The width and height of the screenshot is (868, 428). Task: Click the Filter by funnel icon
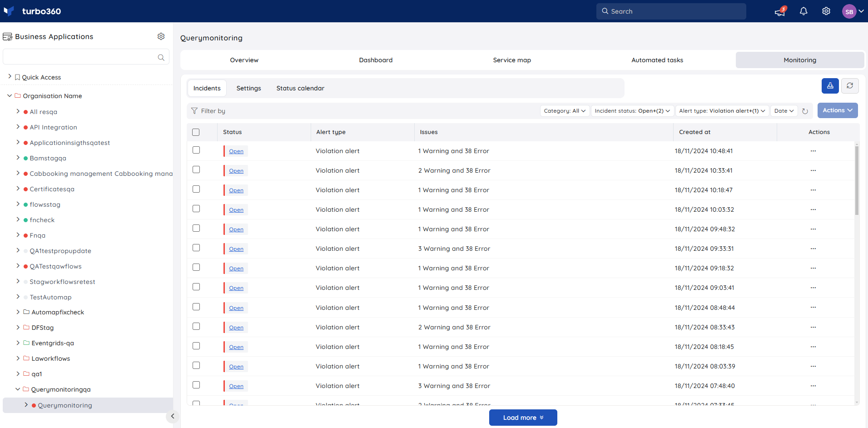[194, 111]
